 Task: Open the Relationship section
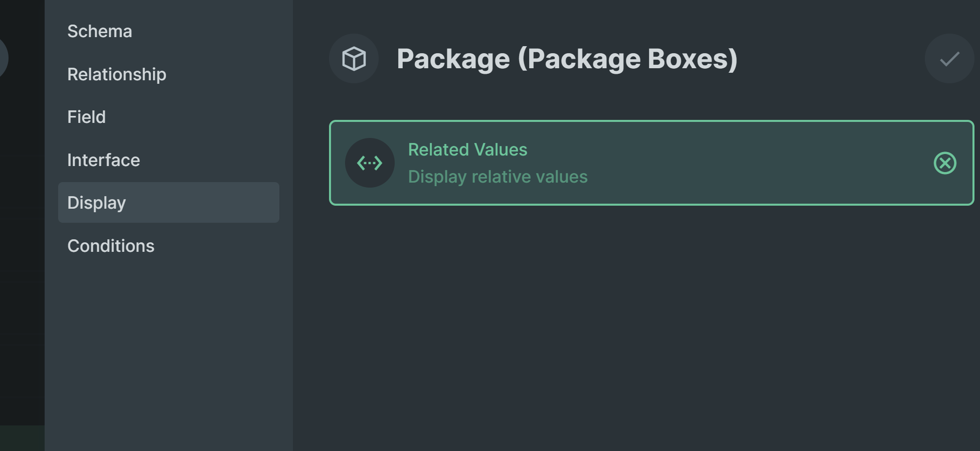point(117,74)
